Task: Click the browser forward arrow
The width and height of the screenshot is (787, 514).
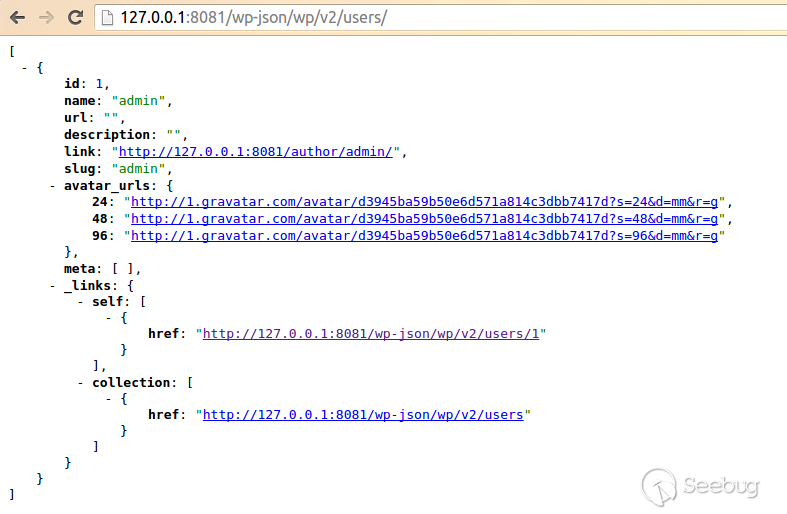Action: click(46, 18)
